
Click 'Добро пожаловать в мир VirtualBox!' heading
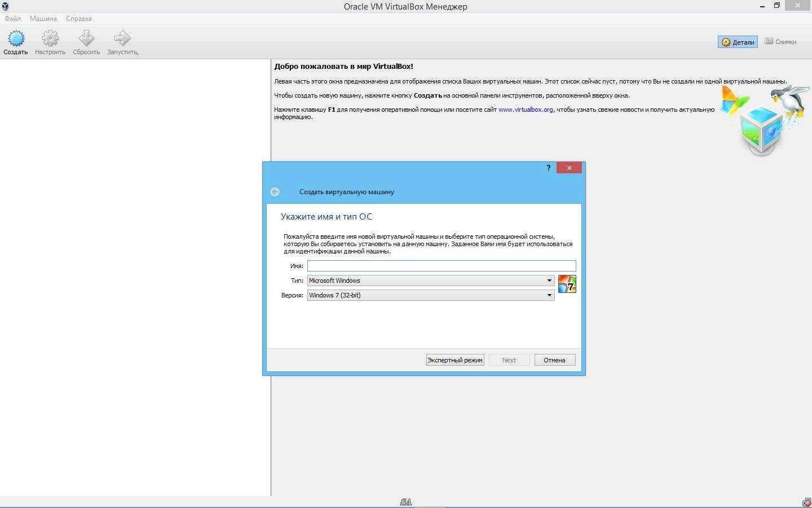click(x=344, y=67)
